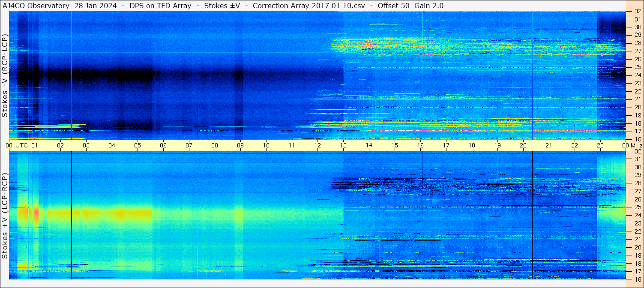Click the 28 MHz label on lower scale

pyautogui.click(x=637, y=183)
